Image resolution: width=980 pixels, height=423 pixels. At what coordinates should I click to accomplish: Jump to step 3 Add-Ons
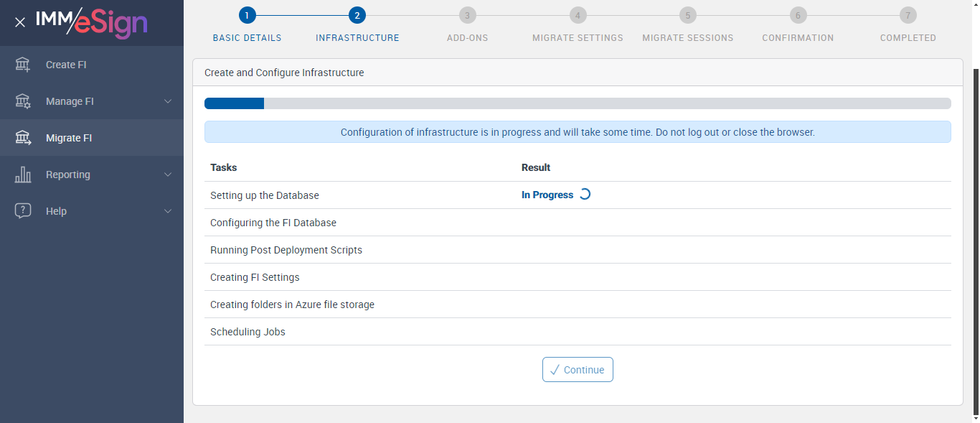[x=467, y=16]
